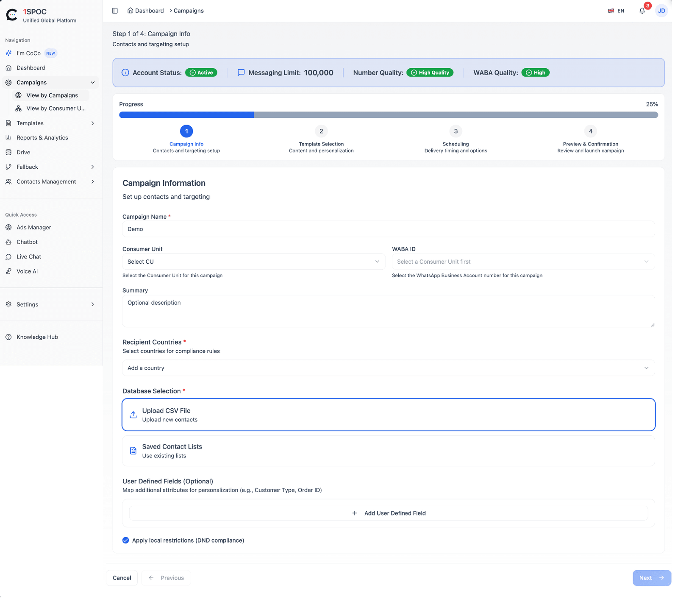Select Upload CSV File database option
This screenshot has width=678, height=616.
coord(389,415)
